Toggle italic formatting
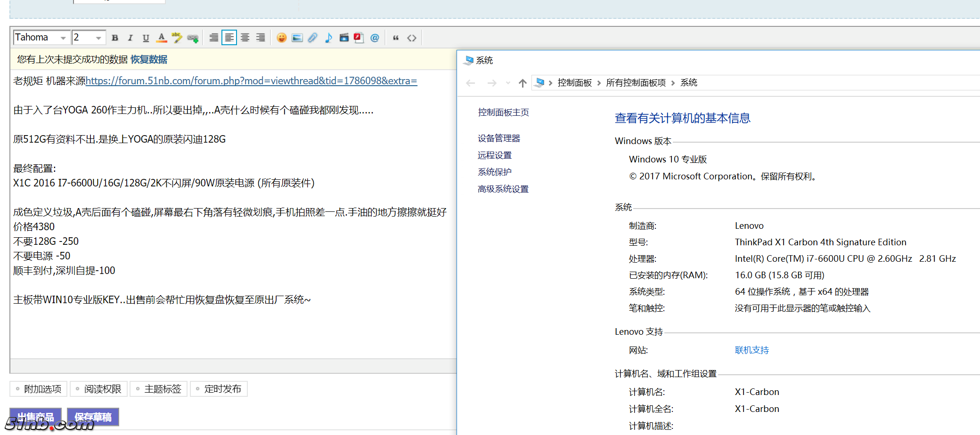This screenshot has height=435, width=980. pyautogui.click(x=131, y=38)
